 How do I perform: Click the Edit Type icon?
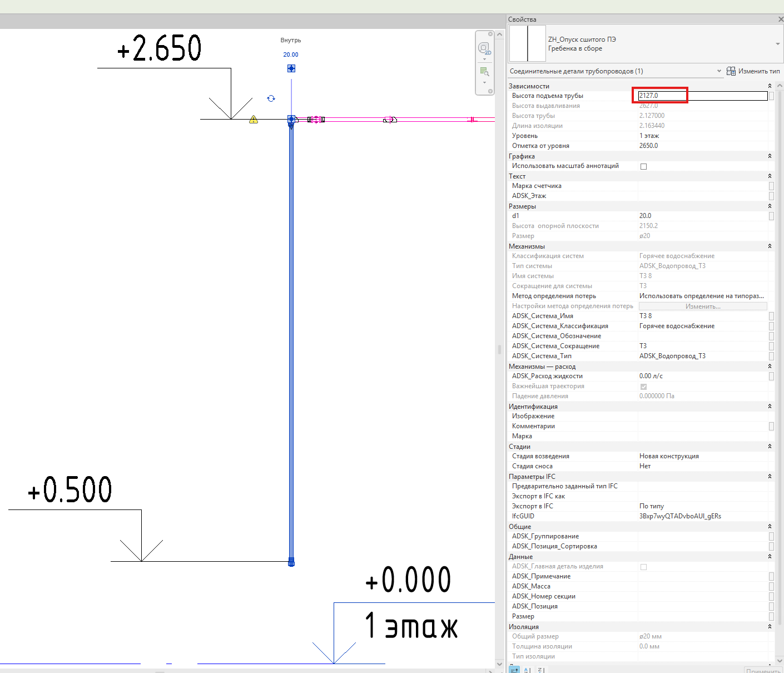pyautogui.click(x=731, y=71)
